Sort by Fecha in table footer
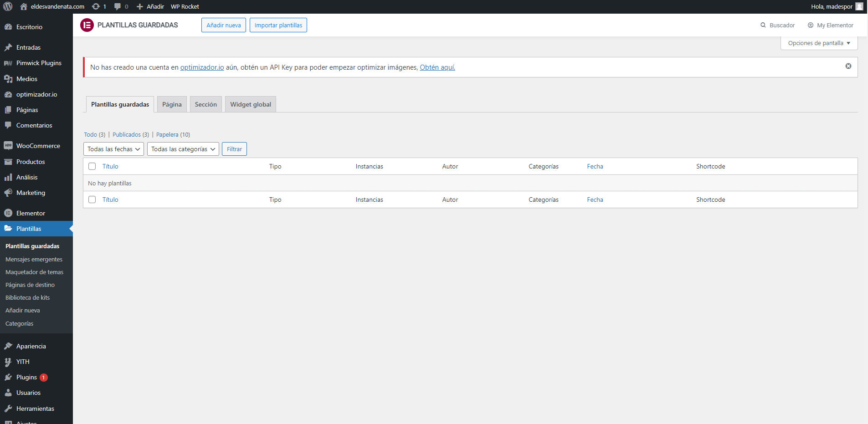 [x=595, y=199]
